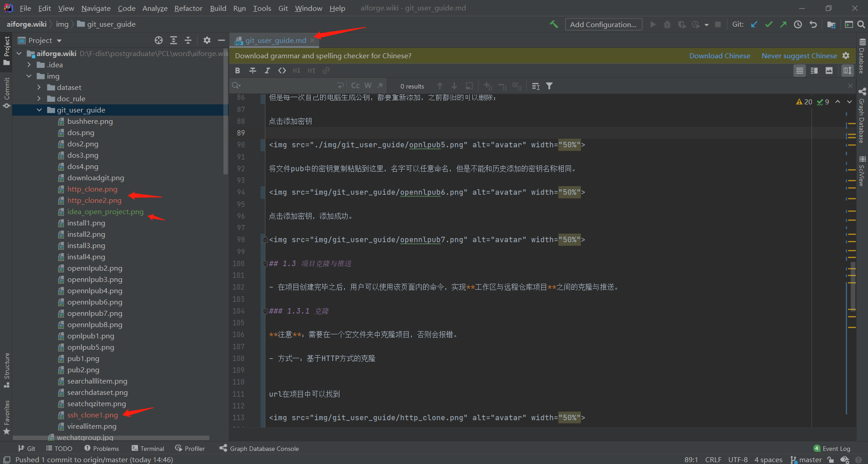868x464 pixels.
Task: Click the multiple-line search toggle icon
Action: coord(536,86)
